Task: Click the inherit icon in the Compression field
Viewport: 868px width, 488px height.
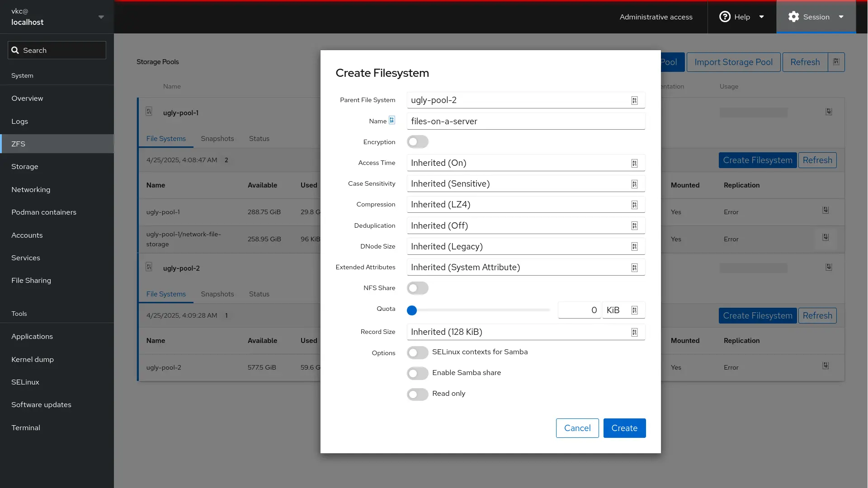Action: pyautogui.click(x=635, y=205)
